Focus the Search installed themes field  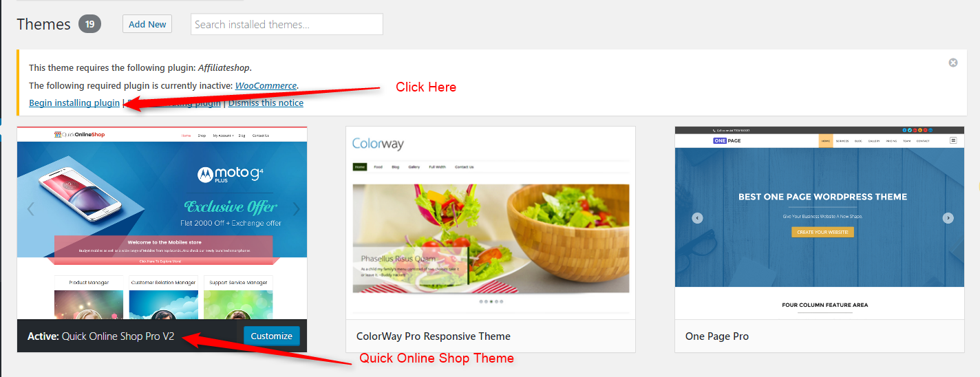287,24
